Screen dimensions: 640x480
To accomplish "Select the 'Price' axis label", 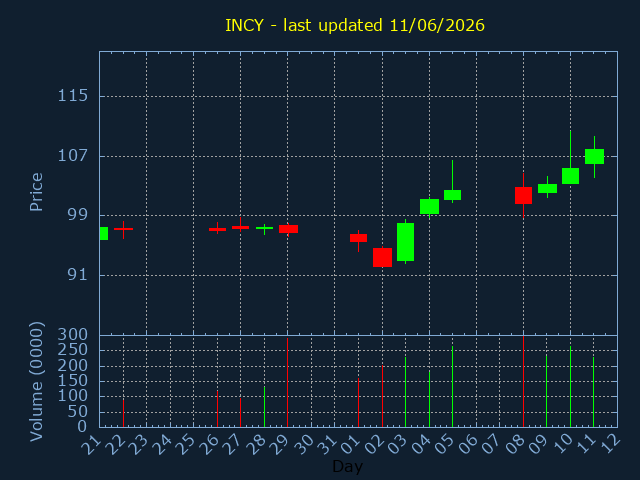I will click(x=36, y=192).
